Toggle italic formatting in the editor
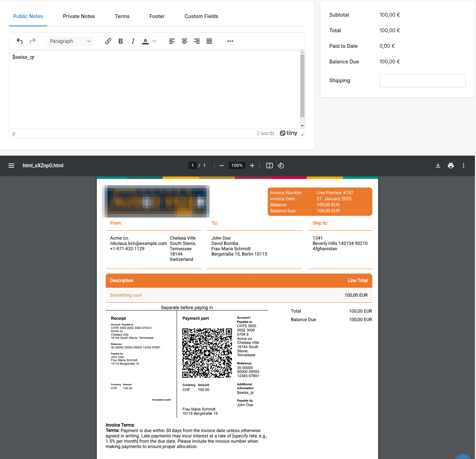Viewport: 476px width, 459px height. point(133,41)
